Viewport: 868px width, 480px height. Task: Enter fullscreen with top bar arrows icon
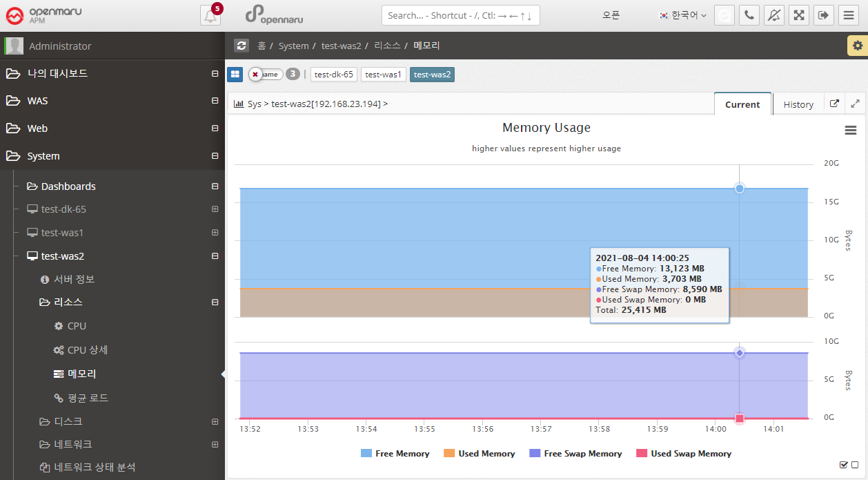click(799, 15)
